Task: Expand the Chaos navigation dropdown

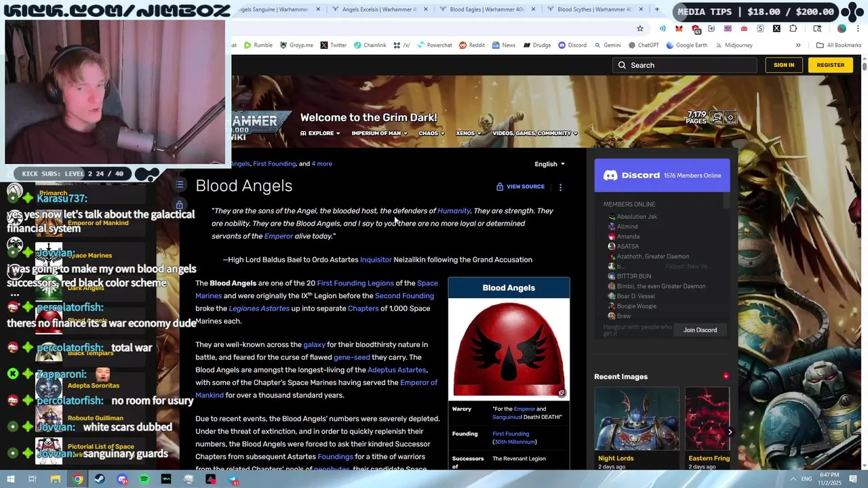Action: pos(432,134)
